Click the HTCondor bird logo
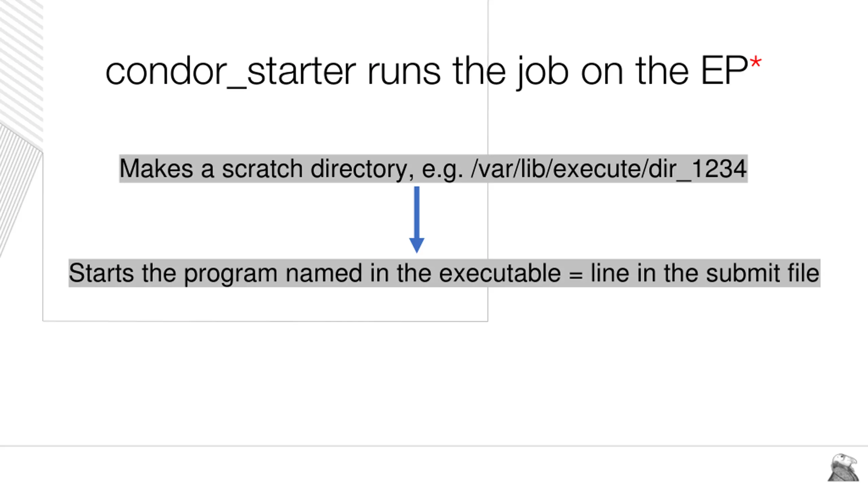This screenshot has width=868, height=488. click(843, 468)
